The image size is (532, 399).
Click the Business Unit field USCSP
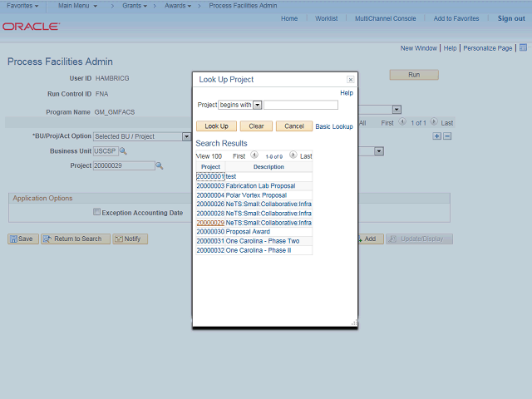click(x=106, y=151)
